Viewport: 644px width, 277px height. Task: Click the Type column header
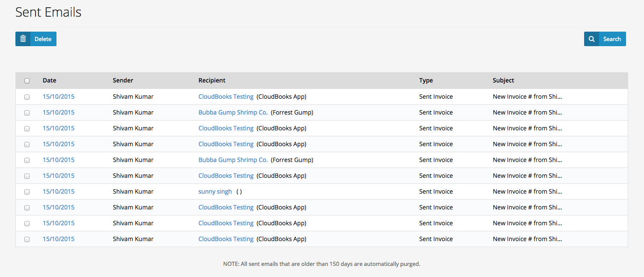pos(426,80)
